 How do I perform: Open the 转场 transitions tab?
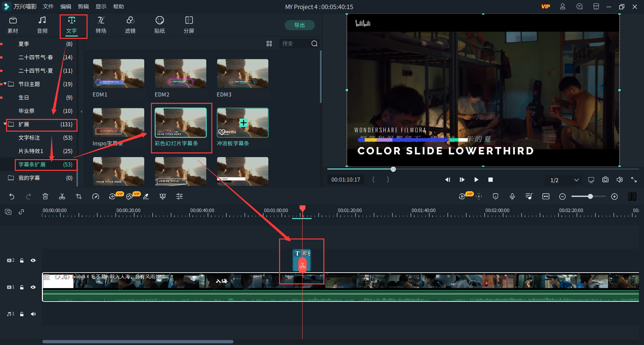[x=101, y=25]
